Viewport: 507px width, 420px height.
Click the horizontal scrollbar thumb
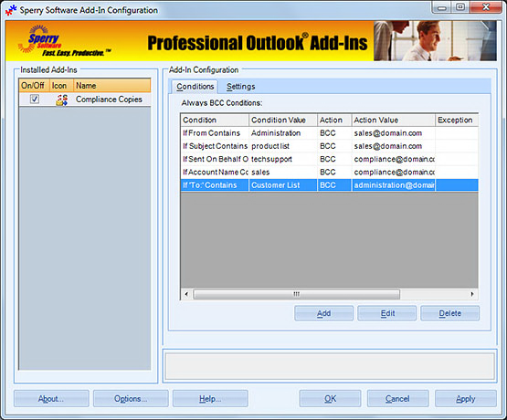point(296,294)
